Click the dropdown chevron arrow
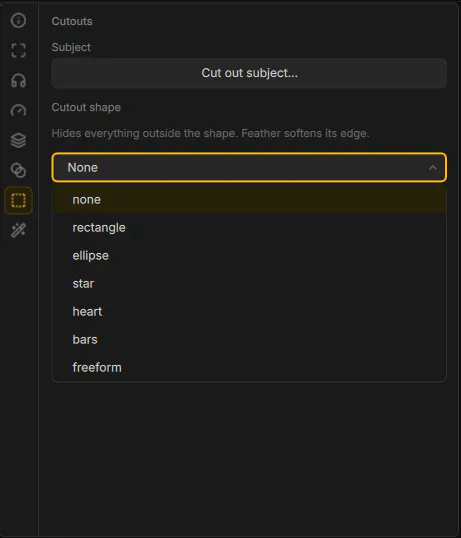Image resolution: width=461 pixels, height=538 pixels. 433,167
